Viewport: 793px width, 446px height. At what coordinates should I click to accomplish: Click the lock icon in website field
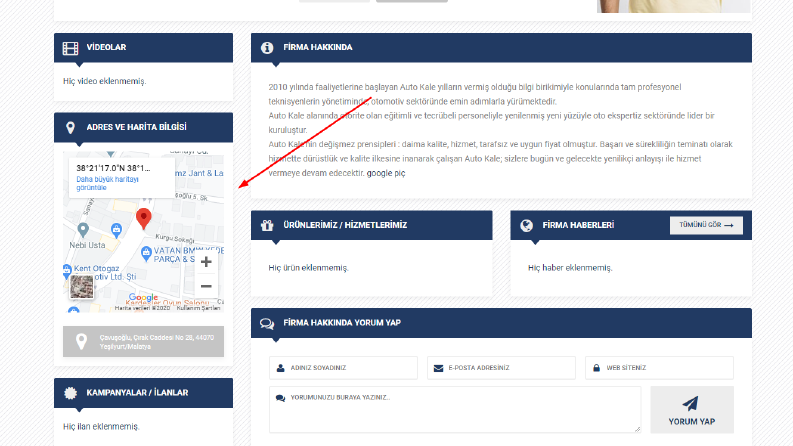596,368
